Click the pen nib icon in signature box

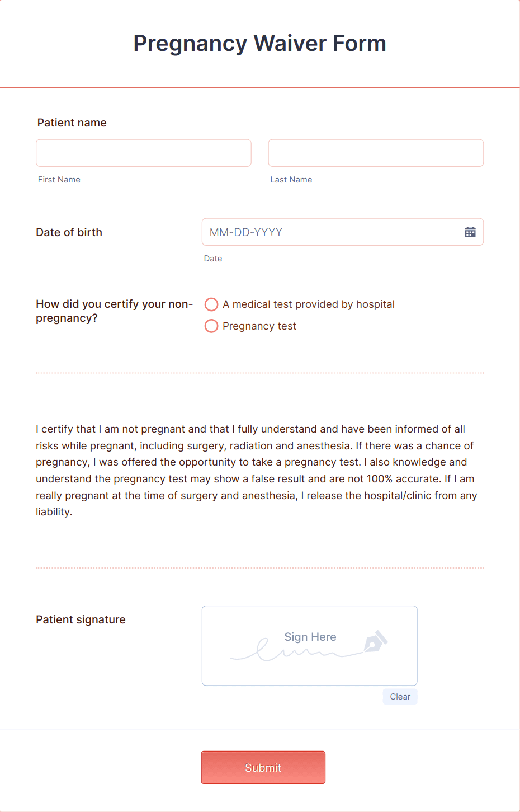(x=377, y=641)
